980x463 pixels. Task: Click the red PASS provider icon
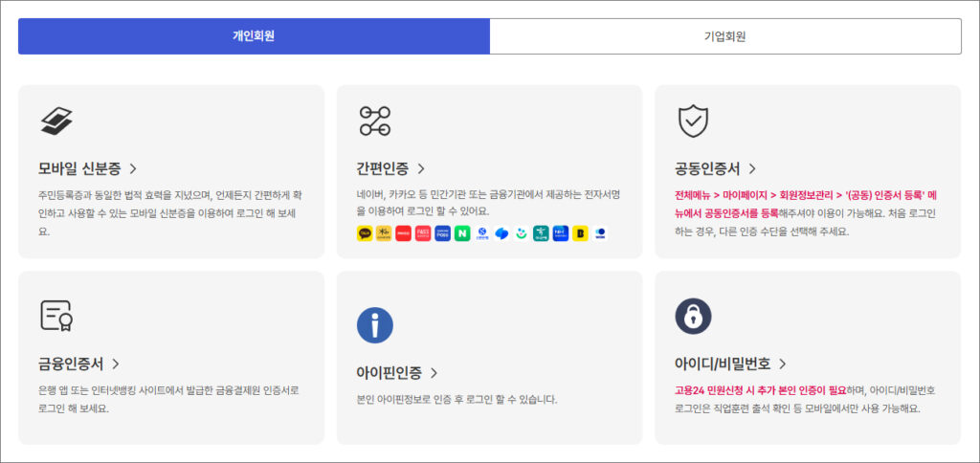423,233
